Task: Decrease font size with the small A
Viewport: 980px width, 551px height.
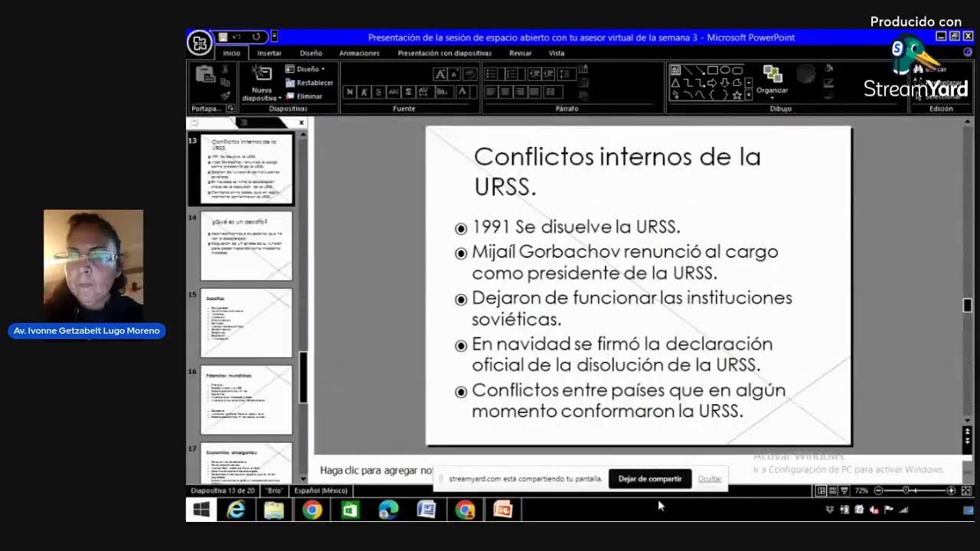Action: click(x=455, y=74)
